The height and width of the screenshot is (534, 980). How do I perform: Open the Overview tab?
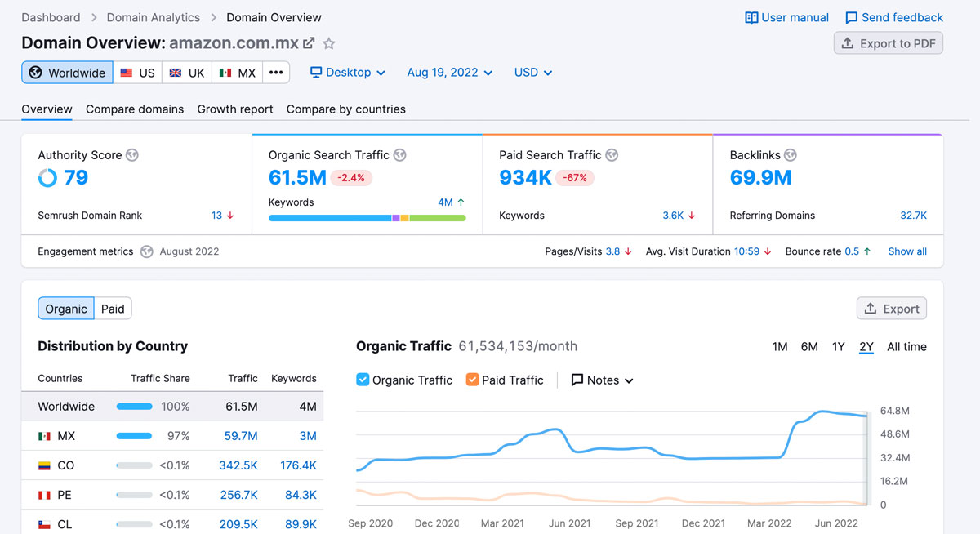47,109
